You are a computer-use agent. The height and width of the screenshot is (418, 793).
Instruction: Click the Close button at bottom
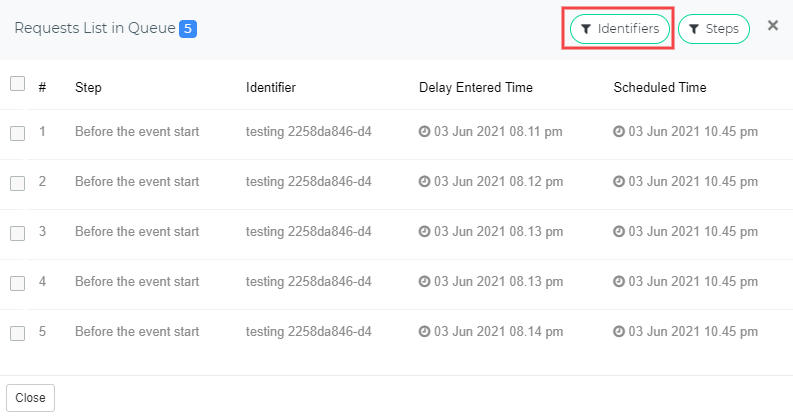point(30,398)
